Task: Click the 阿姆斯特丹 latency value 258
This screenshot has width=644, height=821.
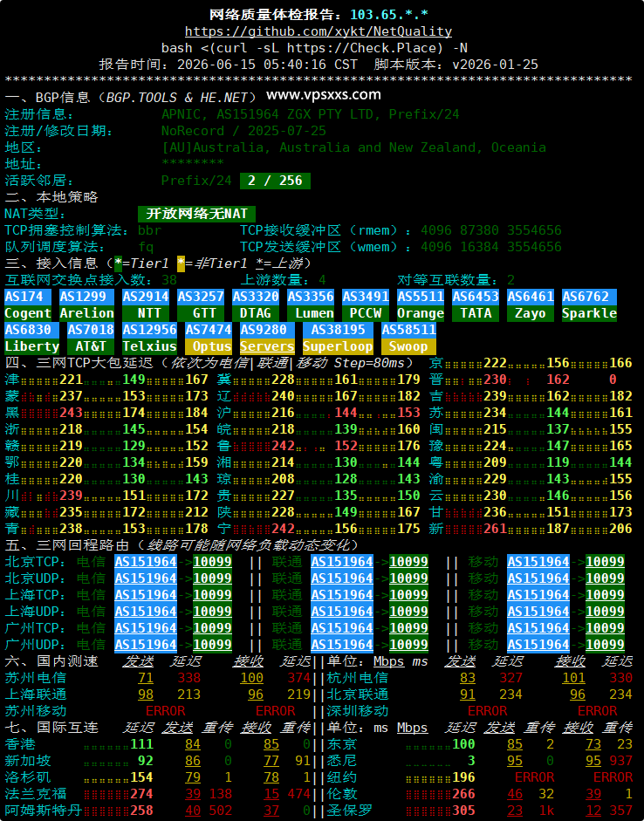Action: pyautogui.click(x=141, y=811)
